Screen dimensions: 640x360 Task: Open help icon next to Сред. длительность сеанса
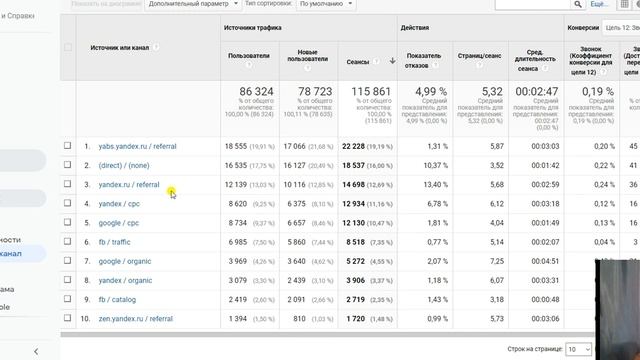(544, 69)
